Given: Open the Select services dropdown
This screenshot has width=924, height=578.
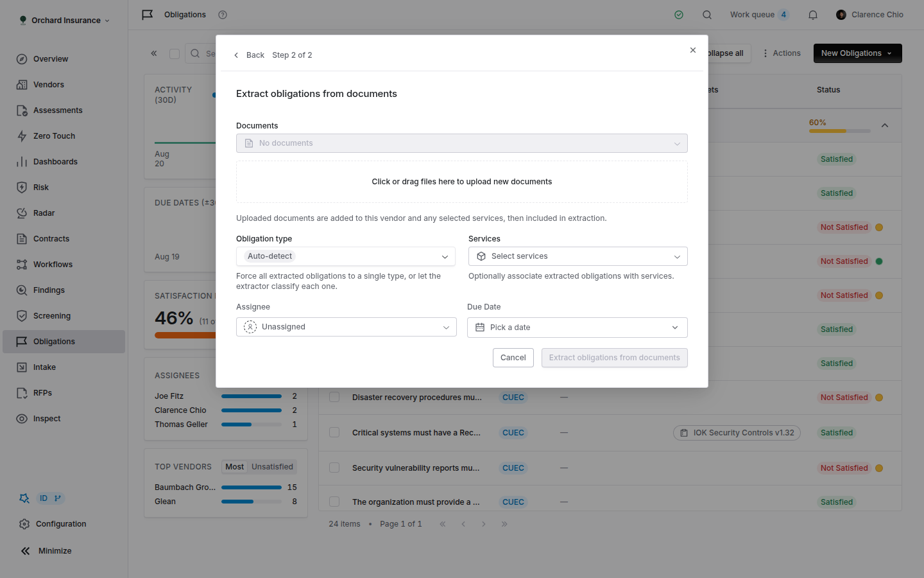Looking at the screenshot, I should 578,256.
